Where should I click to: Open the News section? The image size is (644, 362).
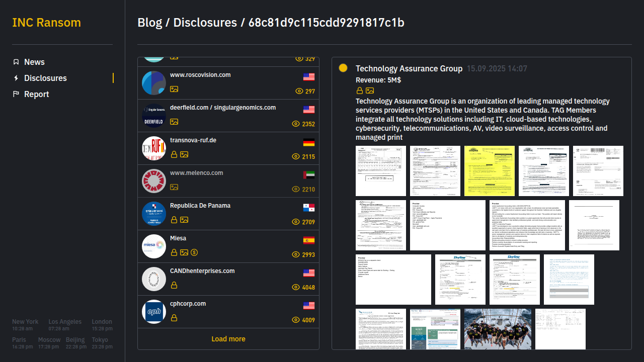click(x=34, y=62)
